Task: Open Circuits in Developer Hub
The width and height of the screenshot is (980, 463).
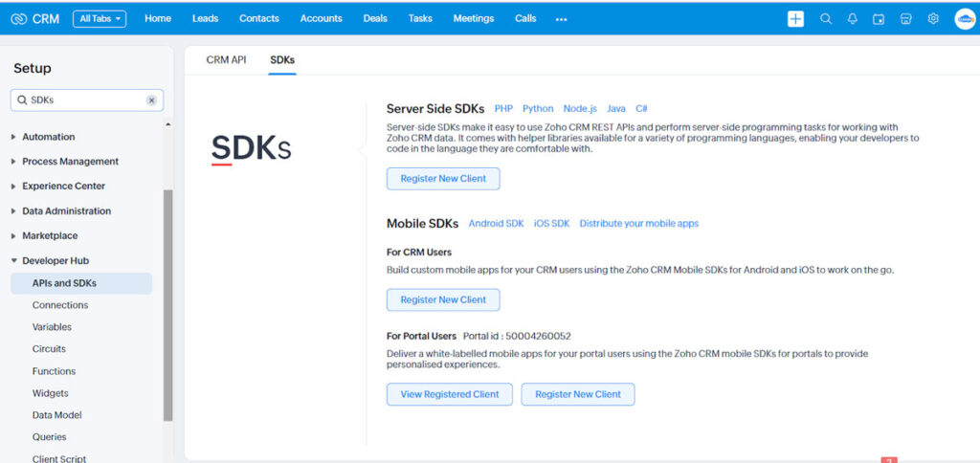Action: click(49, 349)
